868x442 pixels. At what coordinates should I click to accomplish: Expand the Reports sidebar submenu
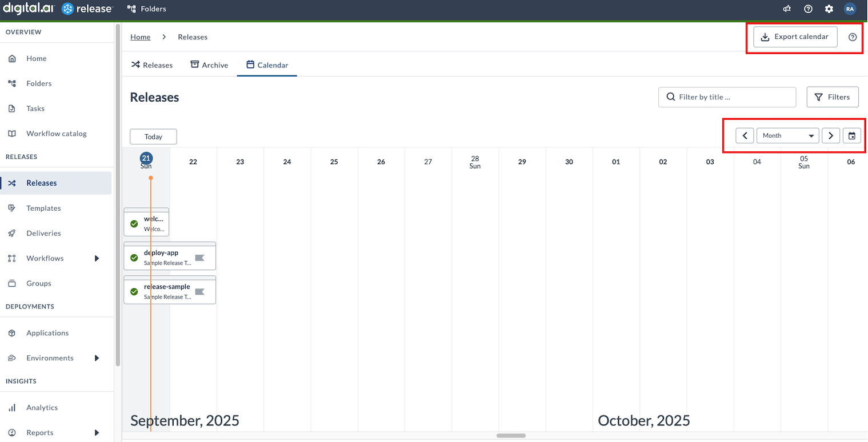click(x=97, y=432)
